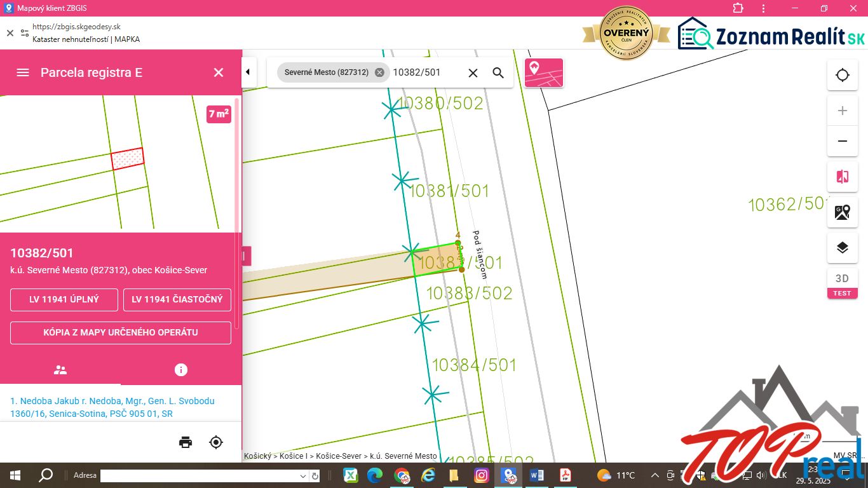The height and width of the screenshot is (488, 868).
Task: Click the magnifier search icon
Action: point(498,73)
